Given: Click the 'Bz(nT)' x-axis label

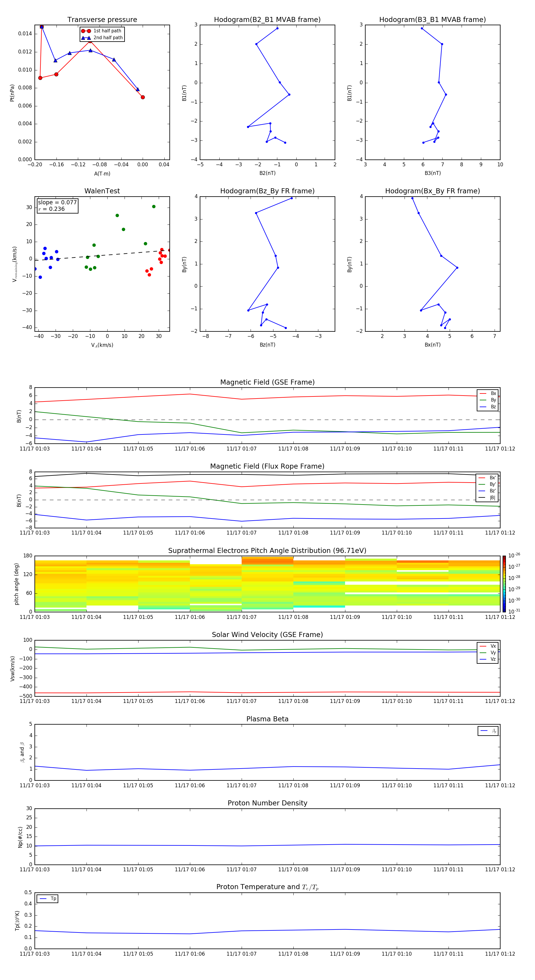Looking at the screenshot, I should (x=267, y=345).
